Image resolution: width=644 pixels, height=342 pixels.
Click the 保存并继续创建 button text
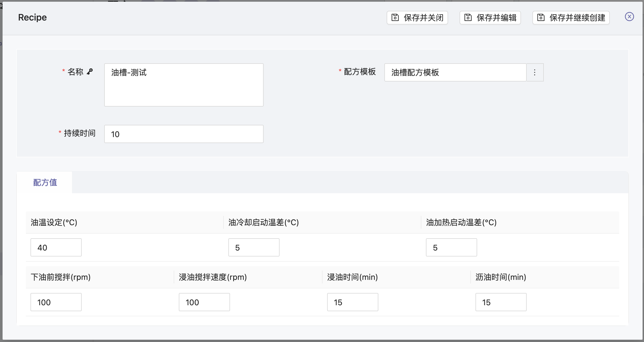(x=577, y=18)
